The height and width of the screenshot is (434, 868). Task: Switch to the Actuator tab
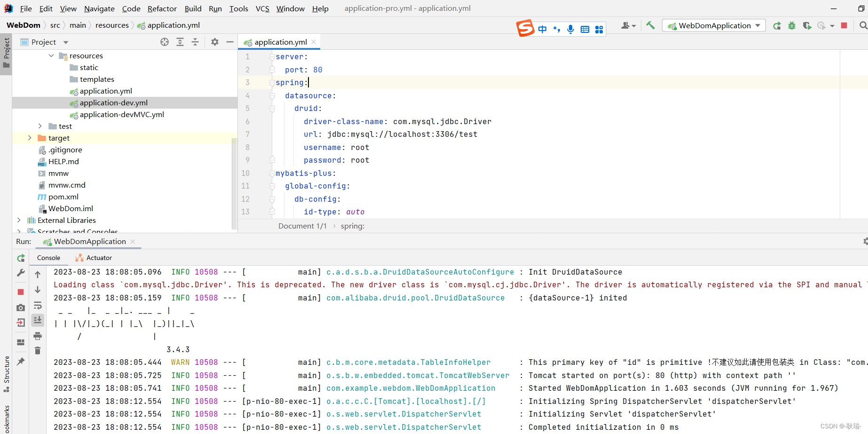(x=94, y=258)
